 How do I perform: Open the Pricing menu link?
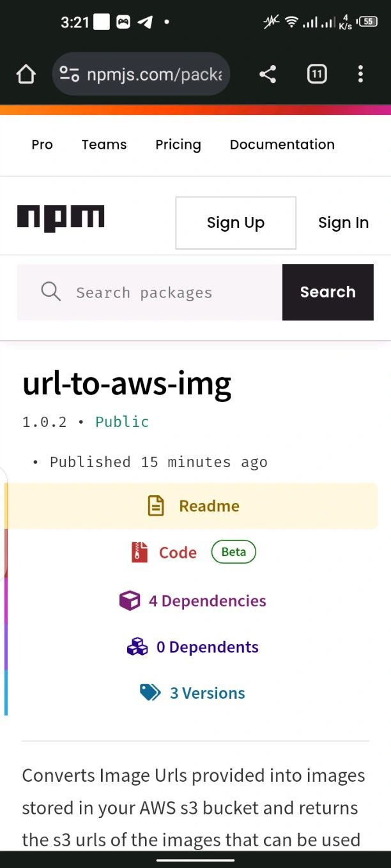tap(178, 145)
